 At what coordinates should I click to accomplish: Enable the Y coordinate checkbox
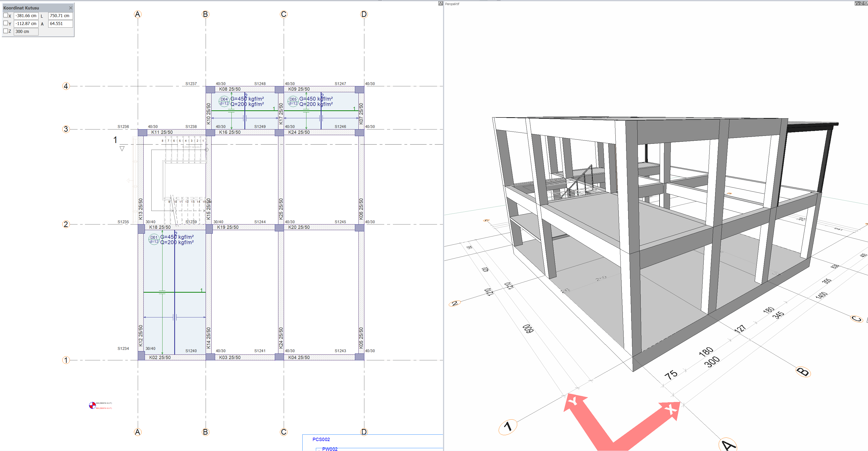[x=6, y=23]
